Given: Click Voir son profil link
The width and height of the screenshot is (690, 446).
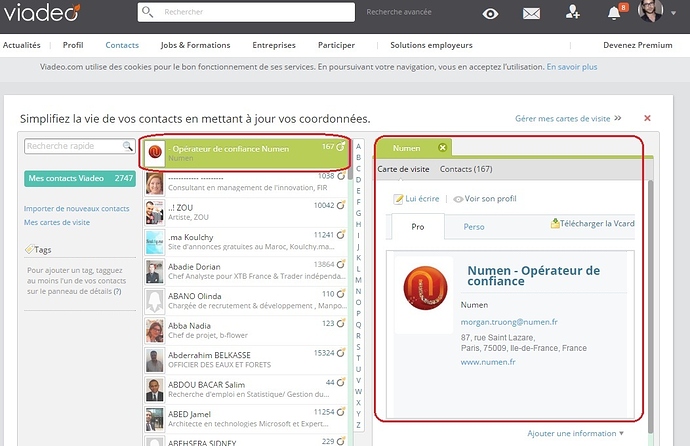Looking at the screenshot, I should click(485, 199).
